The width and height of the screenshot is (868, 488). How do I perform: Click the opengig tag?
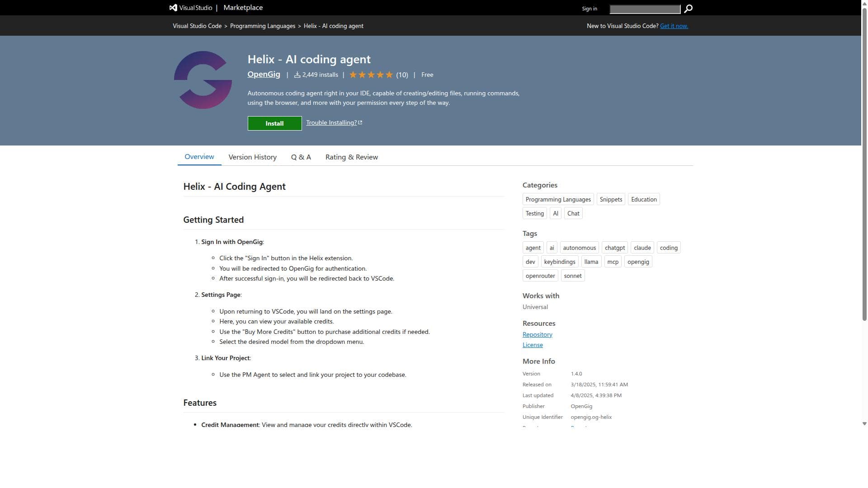[638, 262]
